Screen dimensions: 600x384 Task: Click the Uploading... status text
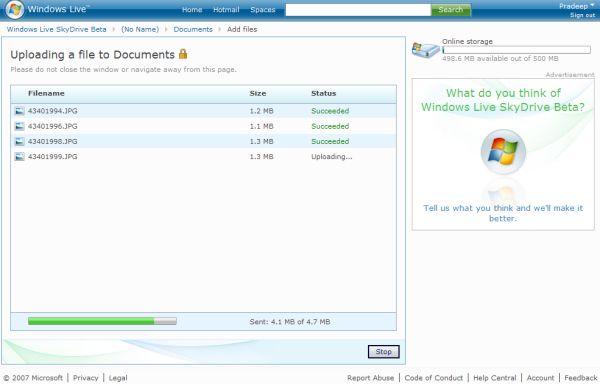(332, 157)
